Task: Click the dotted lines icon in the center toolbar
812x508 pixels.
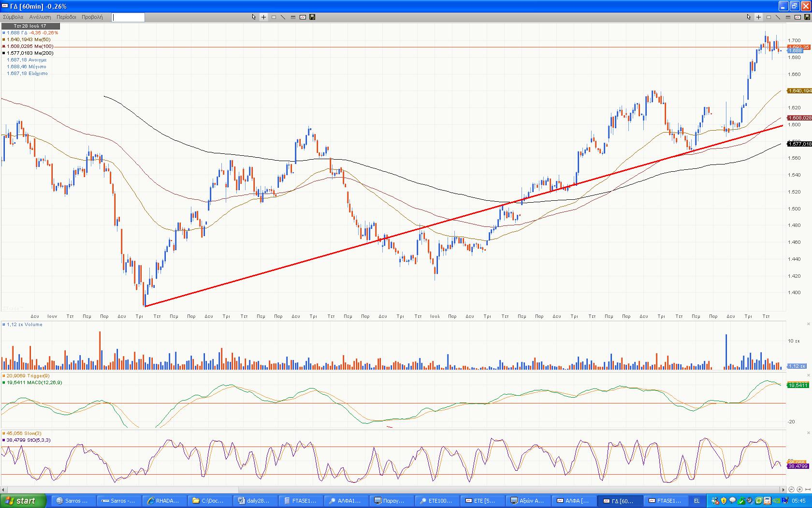Action: [293, 17]
